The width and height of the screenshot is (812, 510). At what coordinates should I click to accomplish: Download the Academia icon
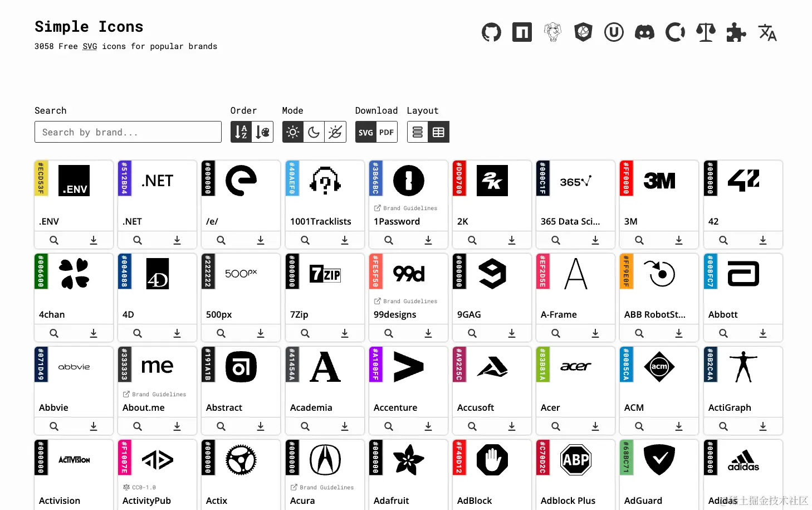click(345, 426)
